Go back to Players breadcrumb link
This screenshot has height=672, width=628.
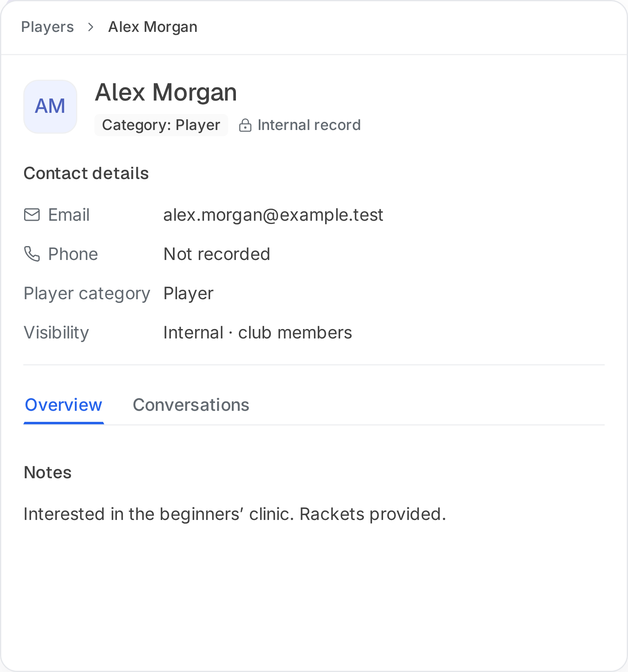point(47,27)
